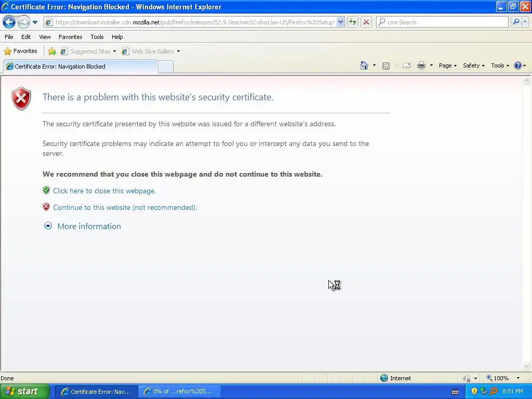Switch to Certificate Error taskbar button
Image resolution: width=532 pixels, height=399 pixels.
click(96, 392)
